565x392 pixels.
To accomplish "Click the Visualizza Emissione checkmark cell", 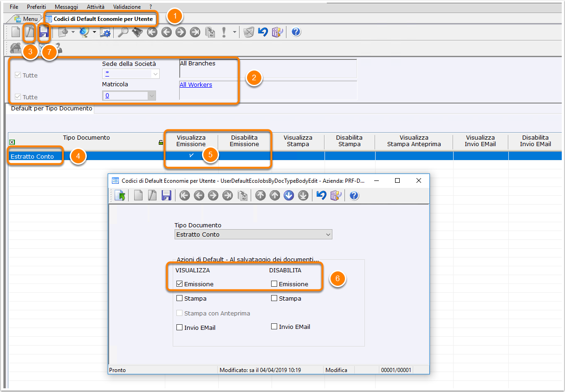I will (x=191, y=156).
